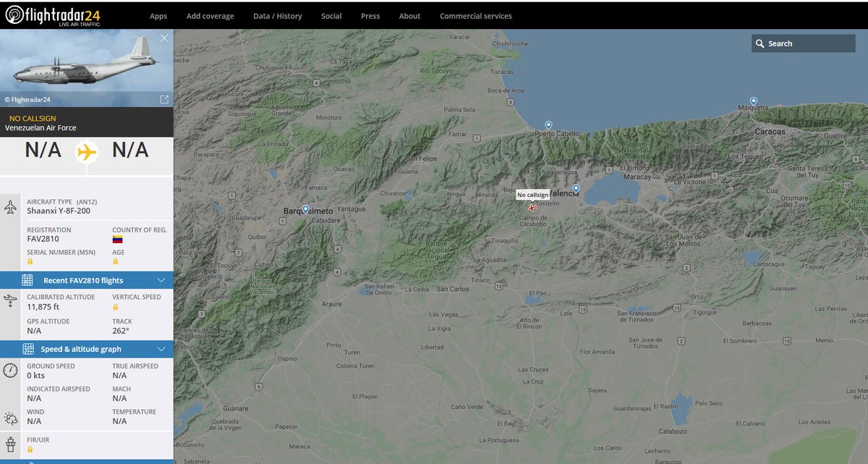Open Commercial services menu
This screenshot has width=868, height=464.
coord(476,16)
